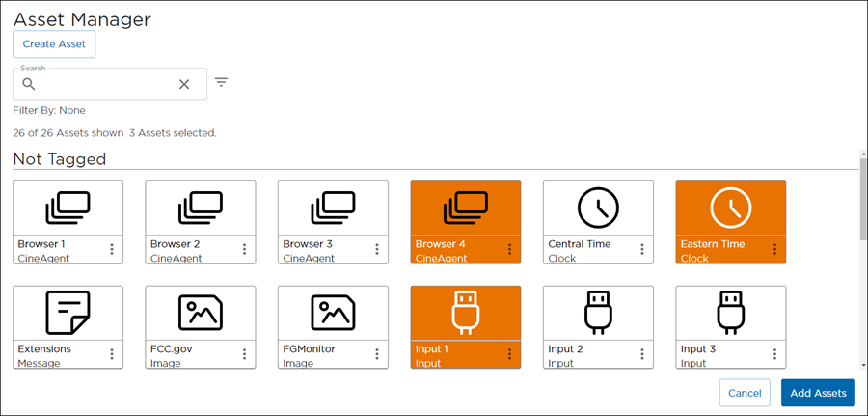Click the Extensions message note icon
The image size is (868, 416).
68,312
